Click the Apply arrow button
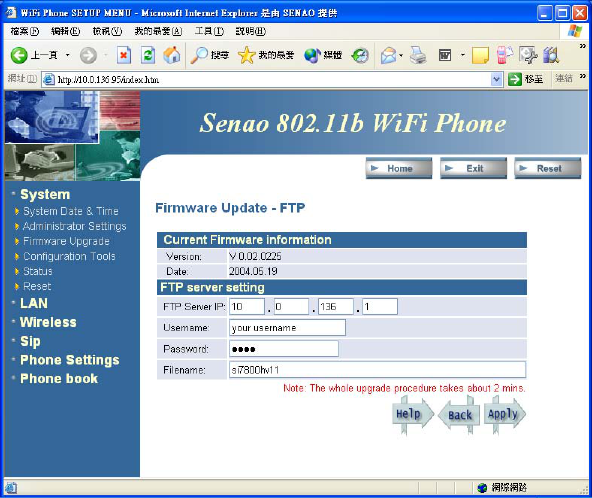The width and height of the screenshot is (592, 498). click(504, 414)
